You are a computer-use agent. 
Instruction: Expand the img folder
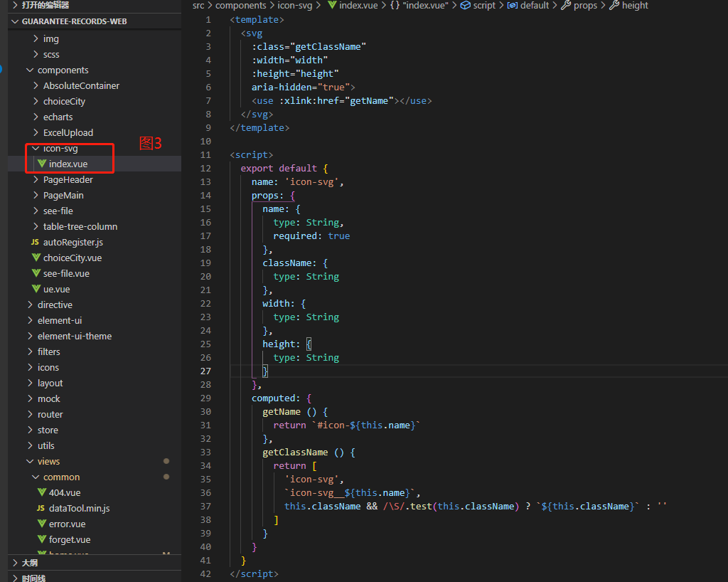point(36,38)
